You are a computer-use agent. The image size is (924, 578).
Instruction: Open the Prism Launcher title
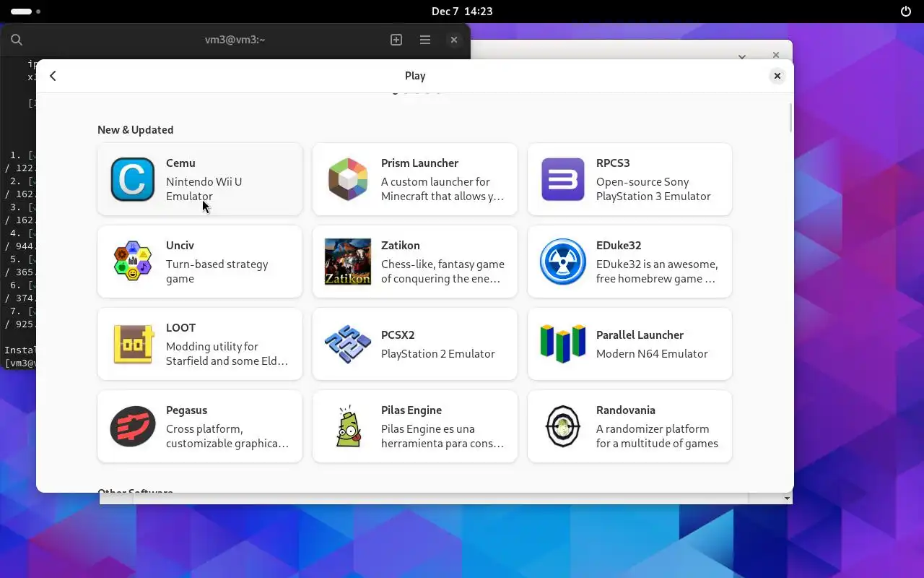419,163
